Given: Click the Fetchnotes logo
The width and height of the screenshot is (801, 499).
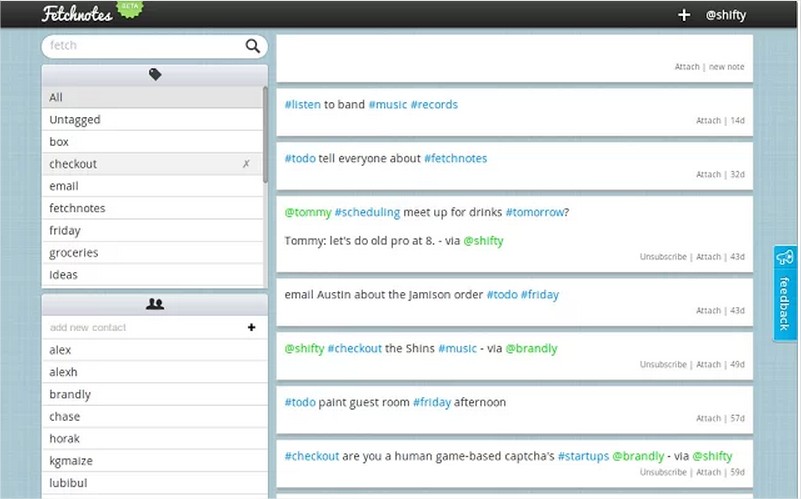Looking at the screenshot, I should [77, 14].
